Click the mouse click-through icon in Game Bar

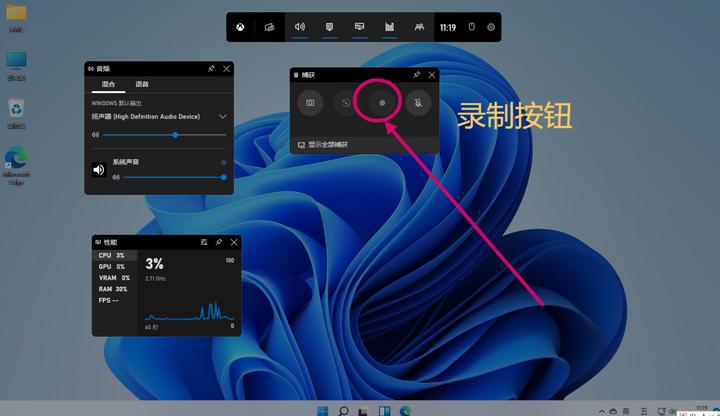472,27
